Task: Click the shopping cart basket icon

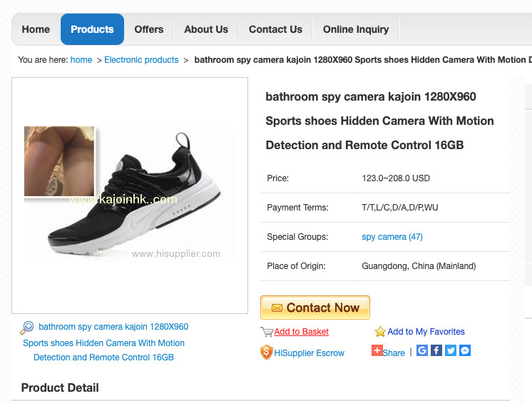Action: pos(267,332)
